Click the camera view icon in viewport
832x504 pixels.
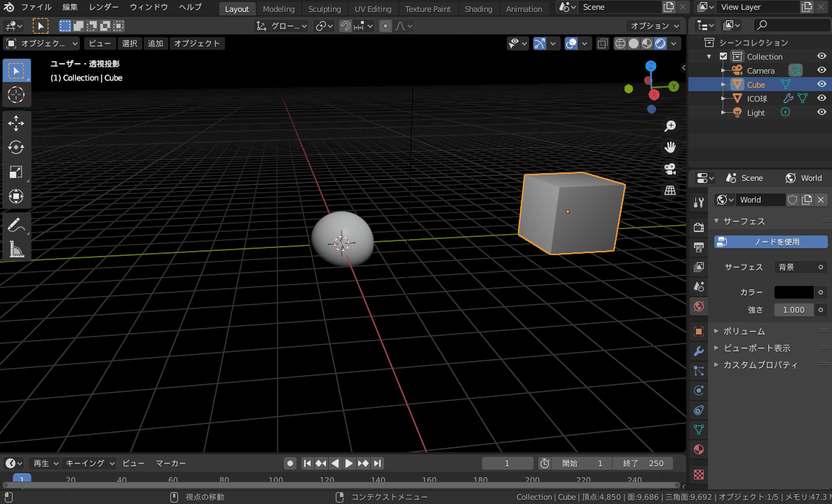670,169
